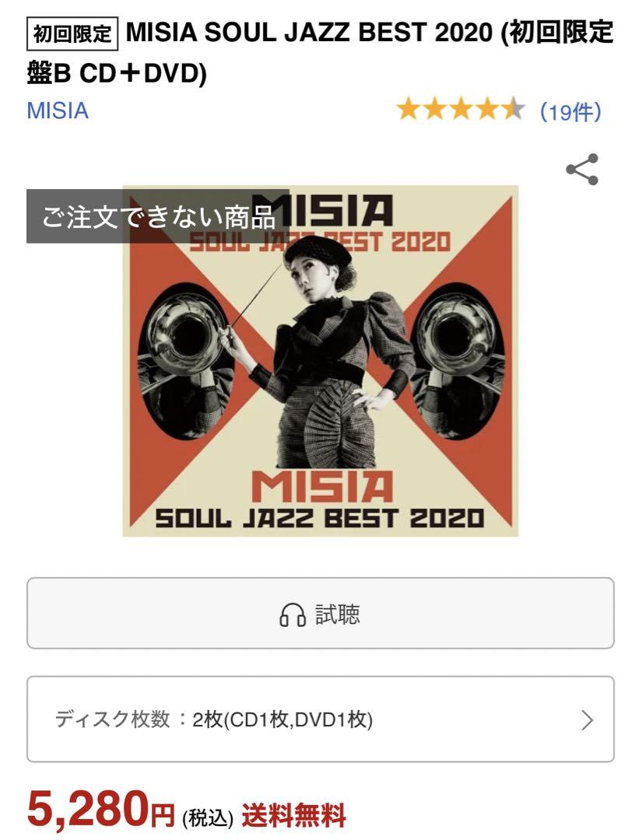
Task: Click the star rating display
Action: (461, 110)
